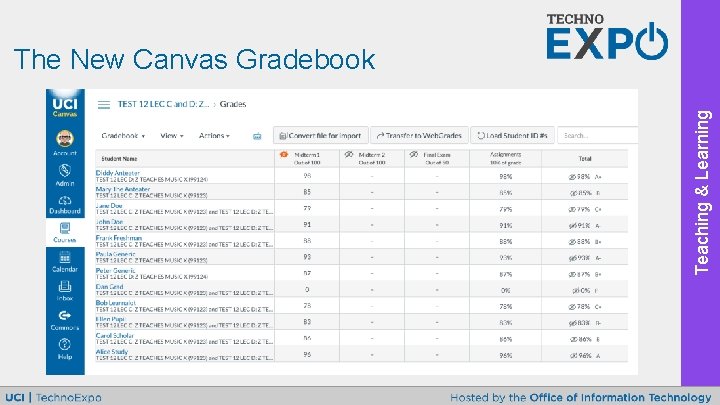Open the View dropdown menu
The height and width of the screenshot is (405, 720).
(172, 136)
